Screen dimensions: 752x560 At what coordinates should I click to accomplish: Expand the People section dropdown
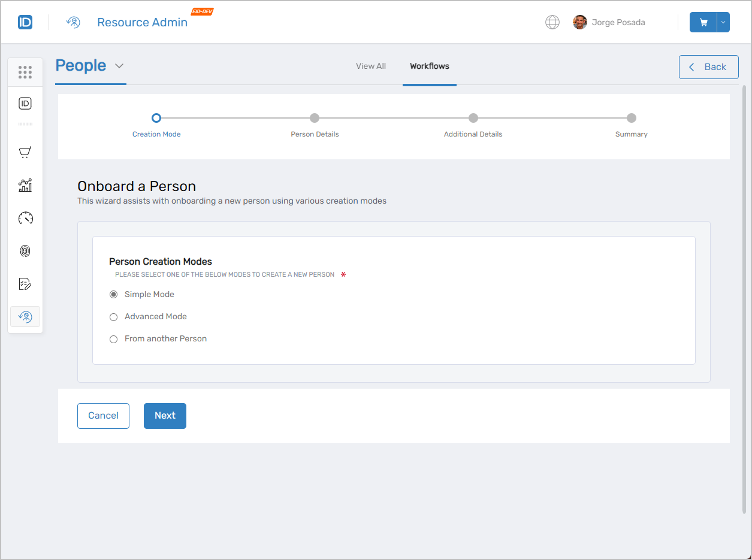pyautogui.click(x=118, y=66)
